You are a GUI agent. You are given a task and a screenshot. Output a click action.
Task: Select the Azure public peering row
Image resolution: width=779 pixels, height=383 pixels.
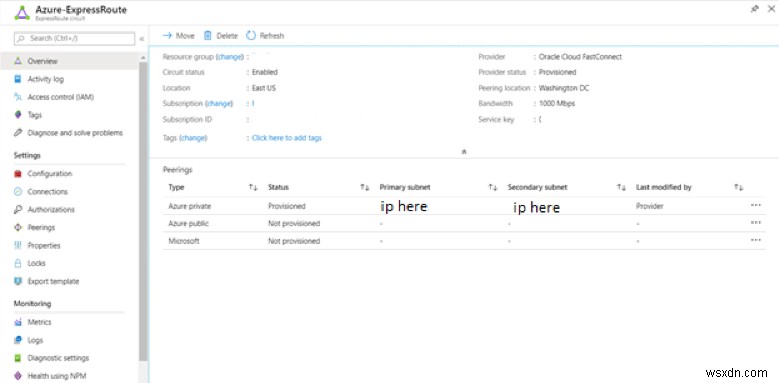pos(464,224)
